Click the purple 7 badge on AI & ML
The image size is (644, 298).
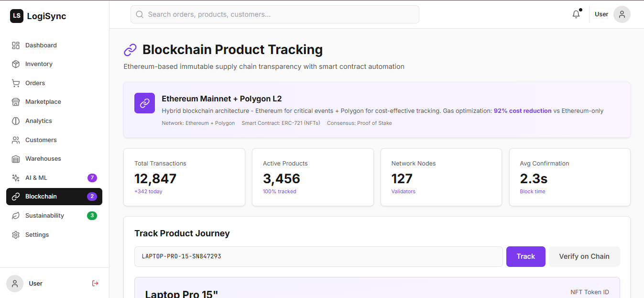pyautogui.click(x=92, y=178)
